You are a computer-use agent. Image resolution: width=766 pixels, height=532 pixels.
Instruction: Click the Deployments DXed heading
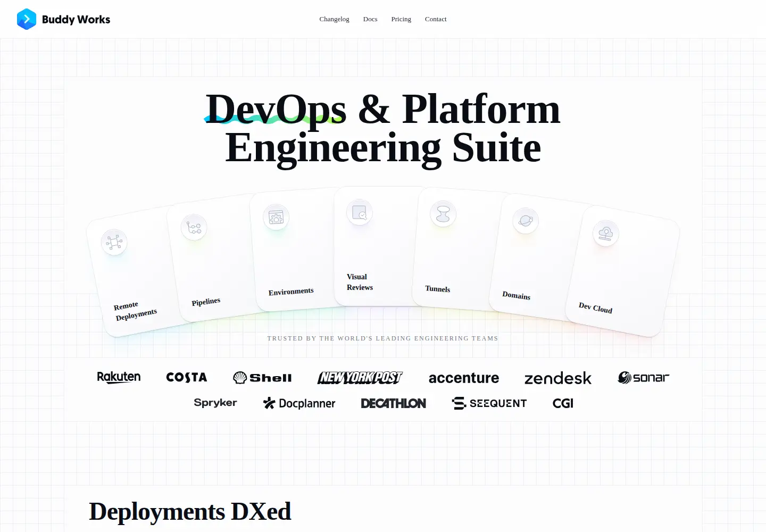(190, 511)
